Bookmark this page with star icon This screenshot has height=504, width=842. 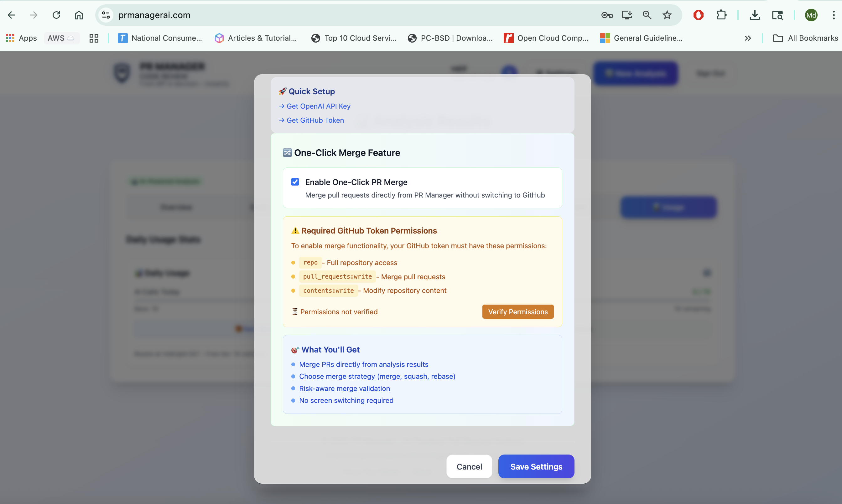(667, 15)
